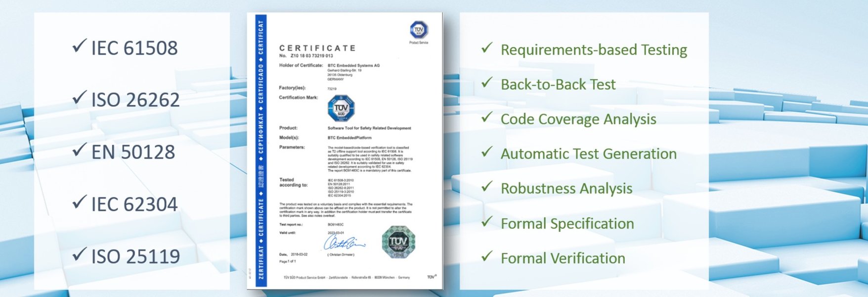This screenshot has width=868, height=297.
Task: Click the checkmark next to Requirements-based Testing
Action: 487,48
